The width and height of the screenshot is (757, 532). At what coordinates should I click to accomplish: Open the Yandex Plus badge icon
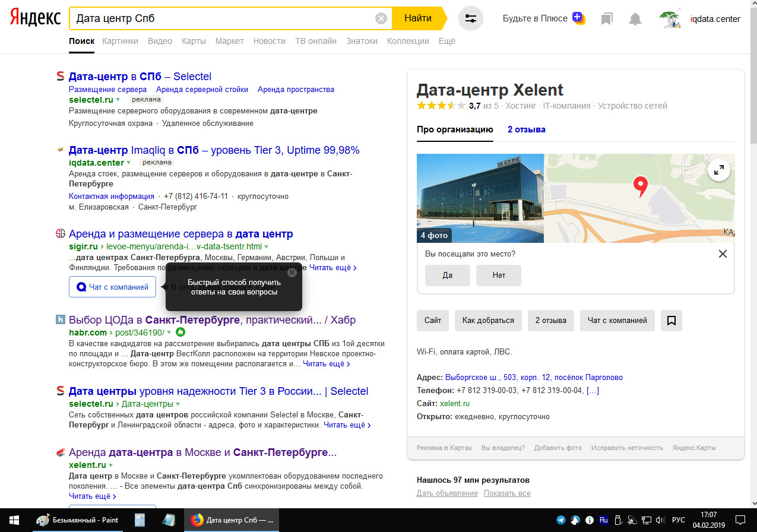(578, 18)
